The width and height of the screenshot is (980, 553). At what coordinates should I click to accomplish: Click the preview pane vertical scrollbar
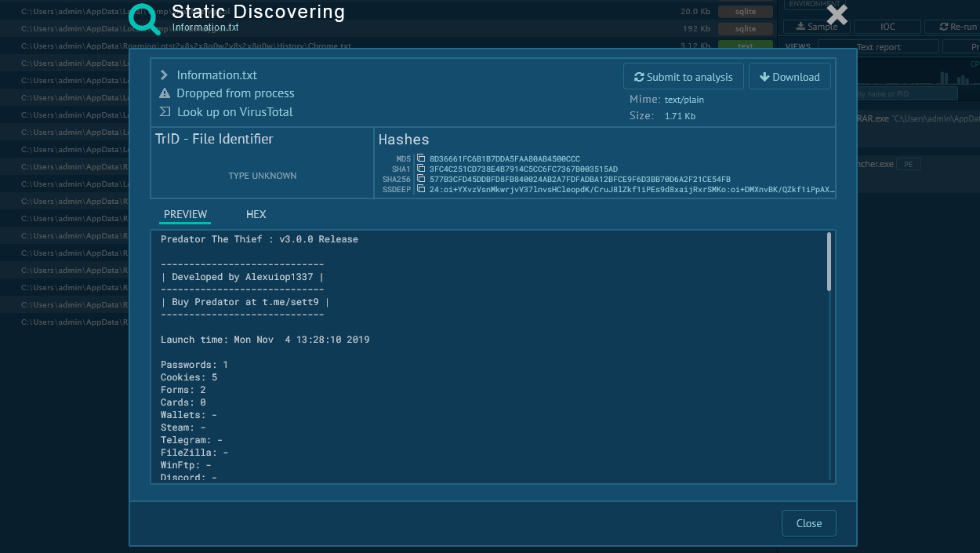[829, 263]
